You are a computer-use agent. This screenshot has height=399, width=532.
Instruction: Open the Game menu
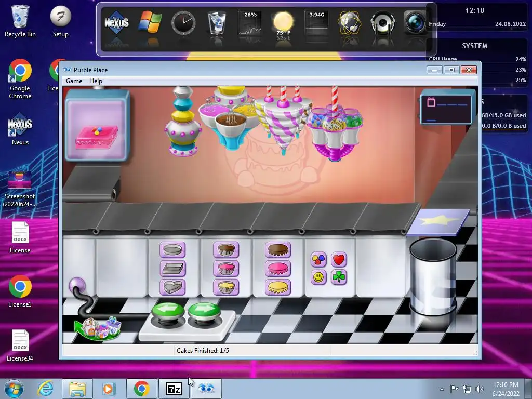pyautogui.click(x=74, y=81)
